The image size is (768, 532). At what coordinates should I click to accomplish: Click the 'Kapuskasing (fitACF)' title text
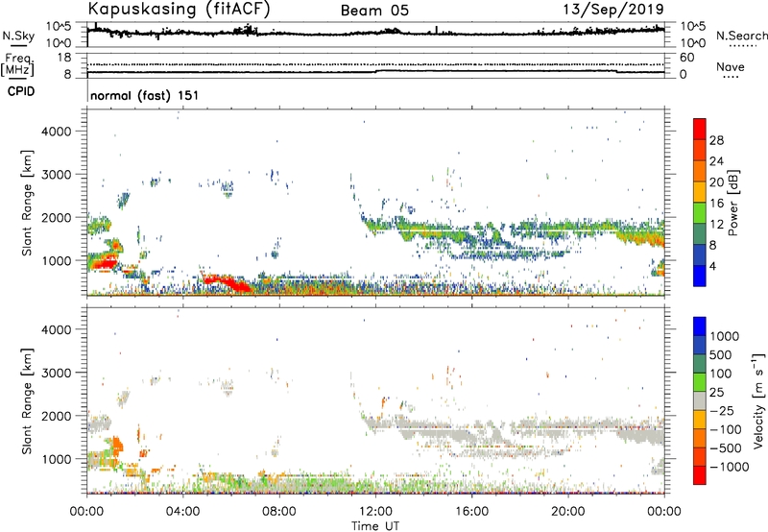(x=179, y=10)
